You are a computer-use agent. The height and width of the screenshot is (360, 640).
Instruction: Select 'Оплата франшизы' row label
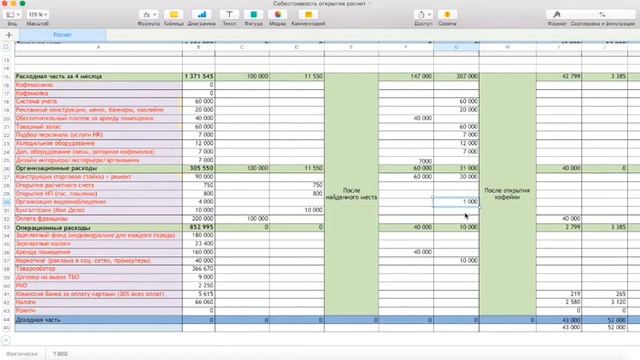coord(98,219)
